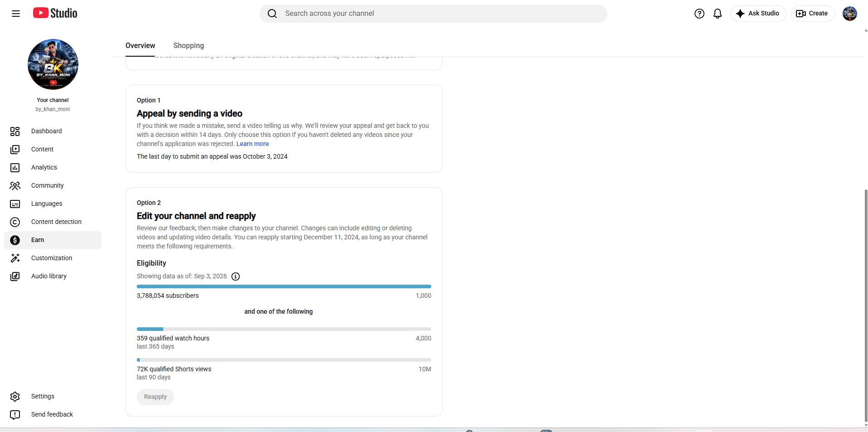Image resolution: width=868 pixels, height=432 pixels.
Task: Open Customization from the sidebar
Action: coord(53,258)
